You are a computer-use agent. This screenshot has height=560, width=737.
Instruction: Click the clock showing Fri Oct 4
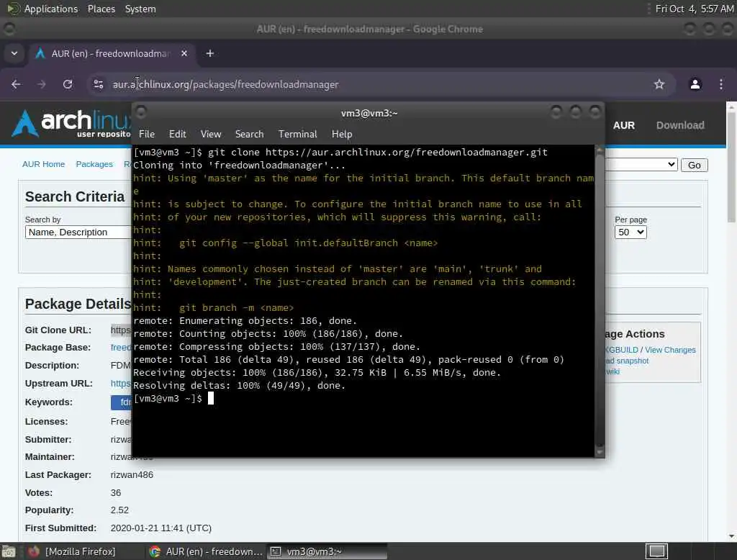(695, 9)
